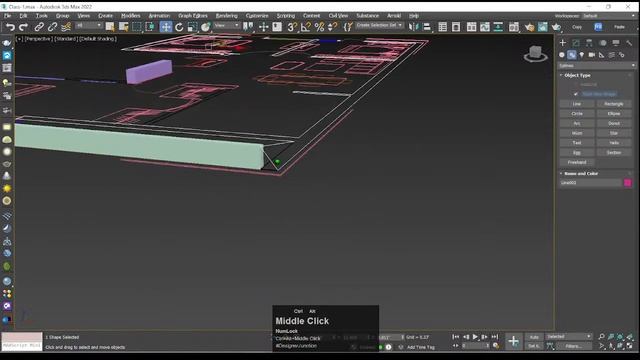The height and width of the screenshot is (360, 640).
Task: Open the Group menu
Action: (62, 16)
